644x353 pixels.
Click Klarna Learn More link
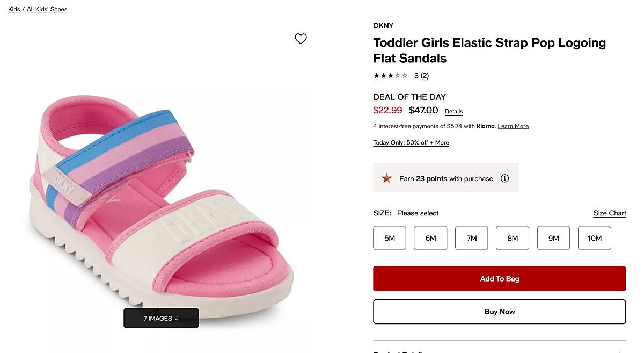tap(513, 126)
